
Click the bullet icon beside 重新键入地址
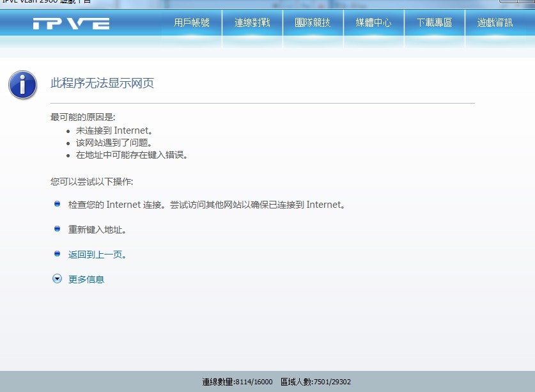[x=57, y=228]
